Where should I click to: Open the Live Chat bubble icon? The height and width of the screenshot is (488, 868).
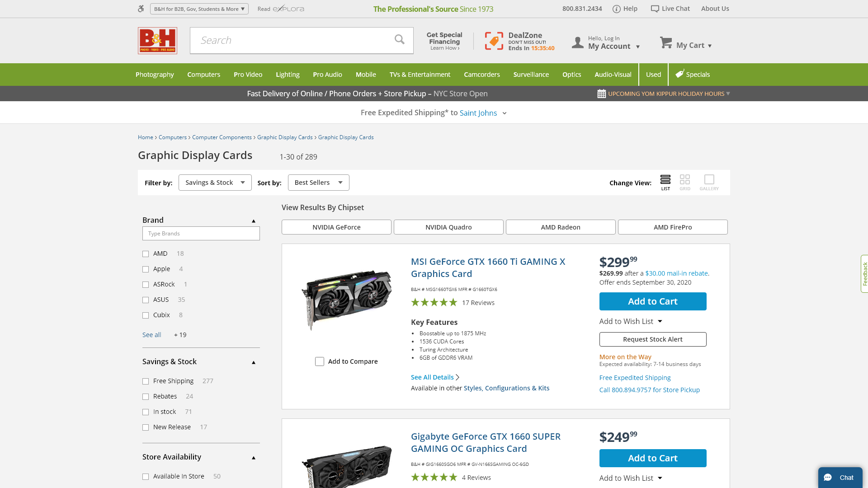[655, 9]
